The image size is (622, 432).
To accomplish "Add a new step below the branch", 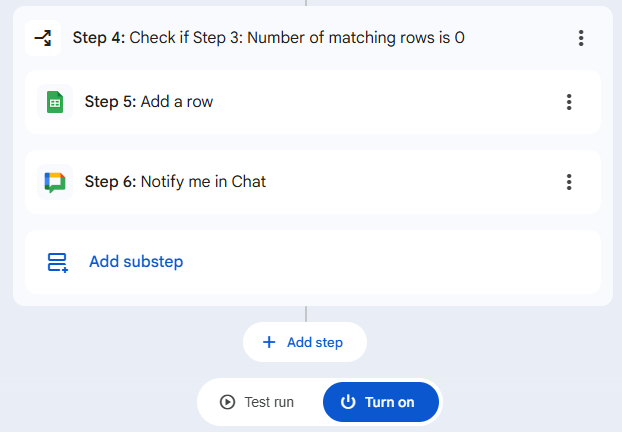I will [305, 342].
